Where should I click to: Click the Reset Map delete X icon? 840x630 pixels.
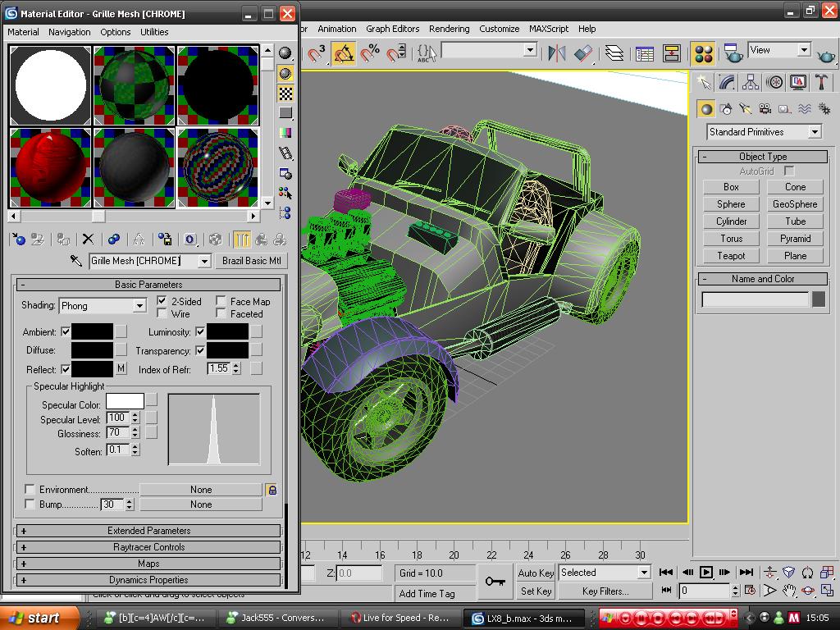tap(88, 239)
